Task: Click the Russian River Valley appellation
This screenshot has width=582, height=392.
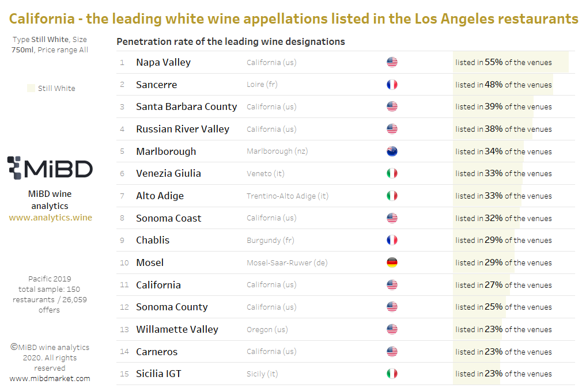Action: [x=183, y=129]
